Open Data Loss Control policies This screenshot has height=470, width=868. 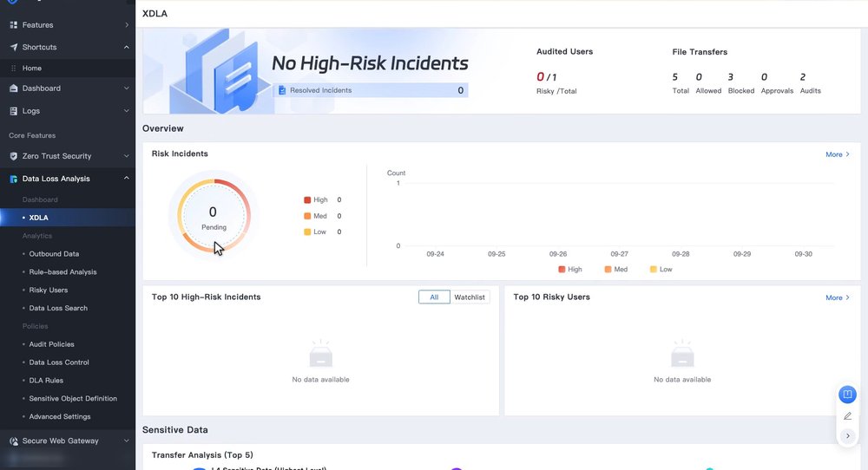point(59,362)
